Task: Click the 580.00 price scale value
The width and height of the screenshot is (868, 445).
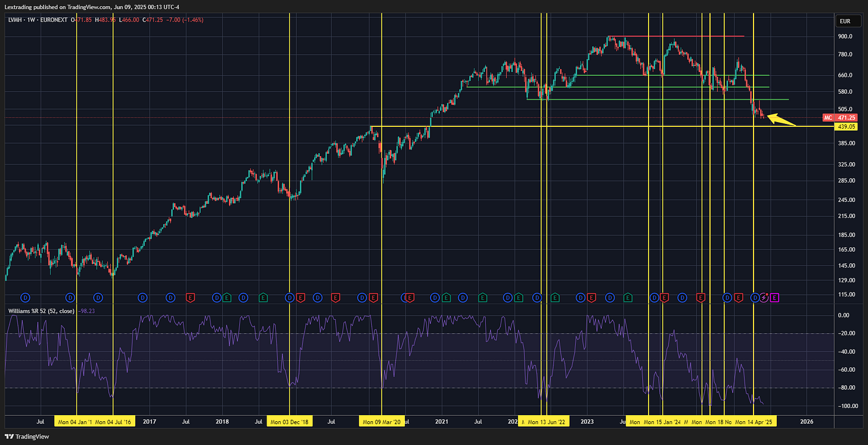Action: (x=845, y=92)
